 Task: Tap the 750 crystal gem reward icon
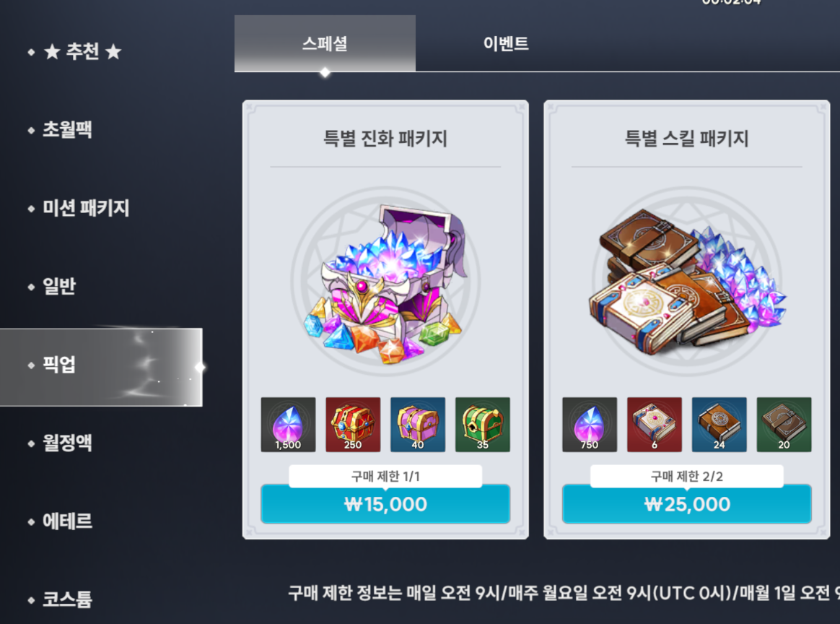(590, 425)
